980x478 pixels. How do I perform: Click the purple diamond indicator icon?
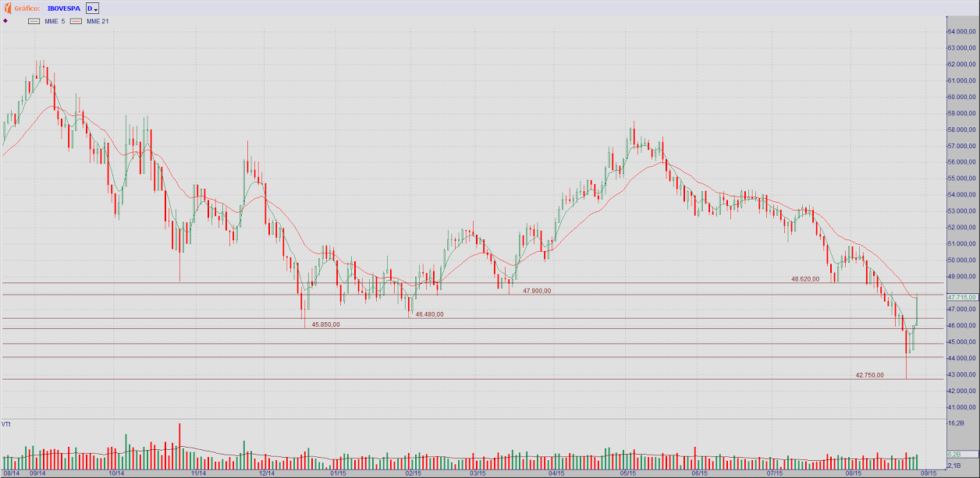(6, 21)
